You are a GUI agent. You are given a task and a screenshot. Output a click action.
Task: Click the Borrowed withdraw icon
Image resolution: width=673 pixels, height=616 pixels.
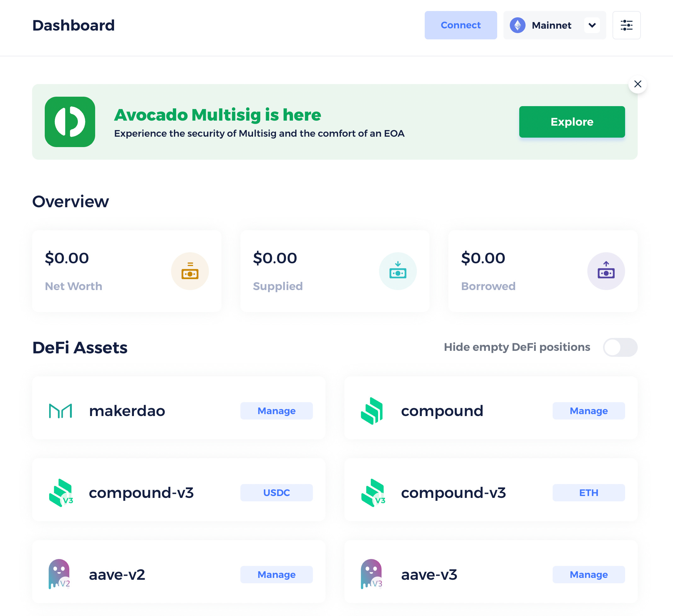tap(606, 271)
